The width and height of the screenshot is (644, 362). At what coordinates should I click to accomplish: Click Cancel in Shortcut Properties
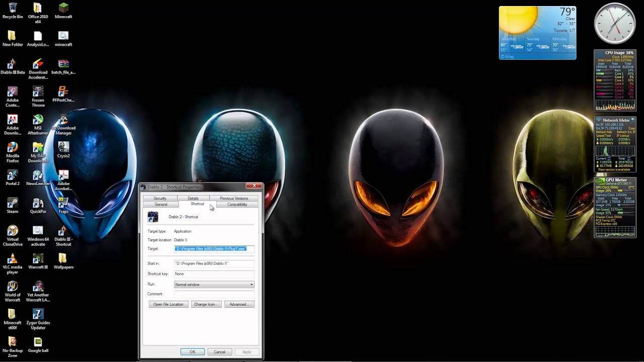tap(219, 352)
